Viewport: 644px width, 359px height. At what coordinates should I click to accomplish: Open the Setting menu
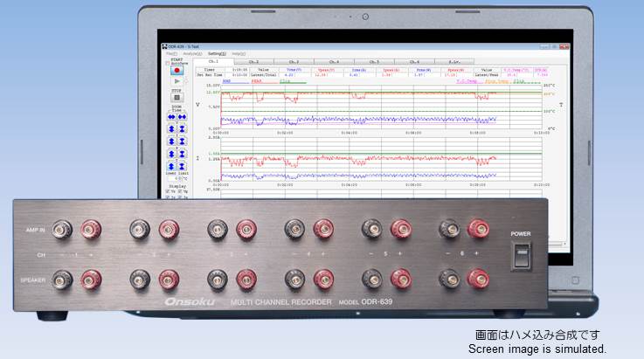tap(217, 54)
